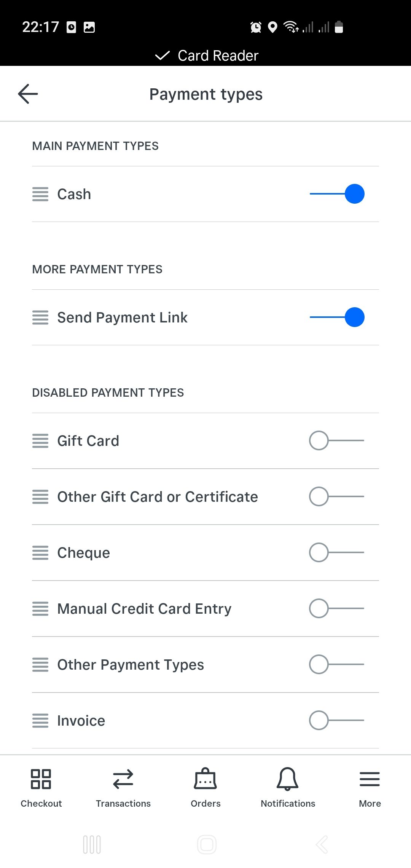The image size is (411, 868).
Task: Turn off Send Payment Link toggle
Action: 337,317
